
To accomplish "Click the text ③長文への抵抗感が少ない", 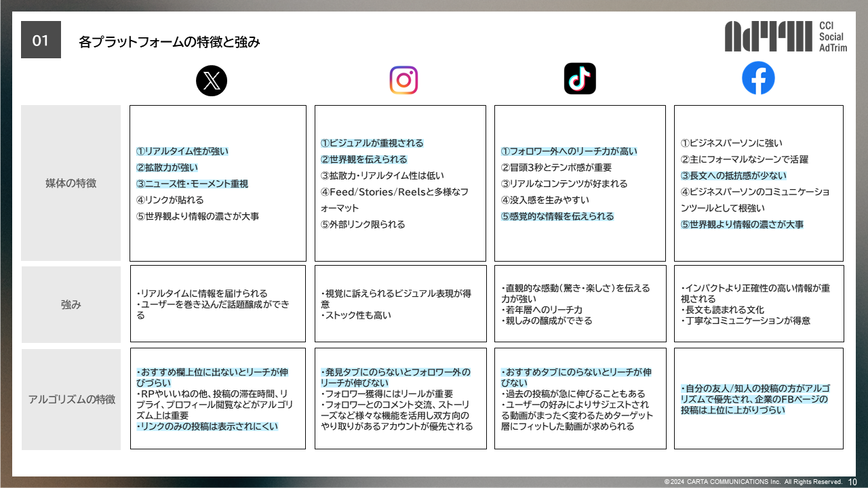I will click(734, 176).
